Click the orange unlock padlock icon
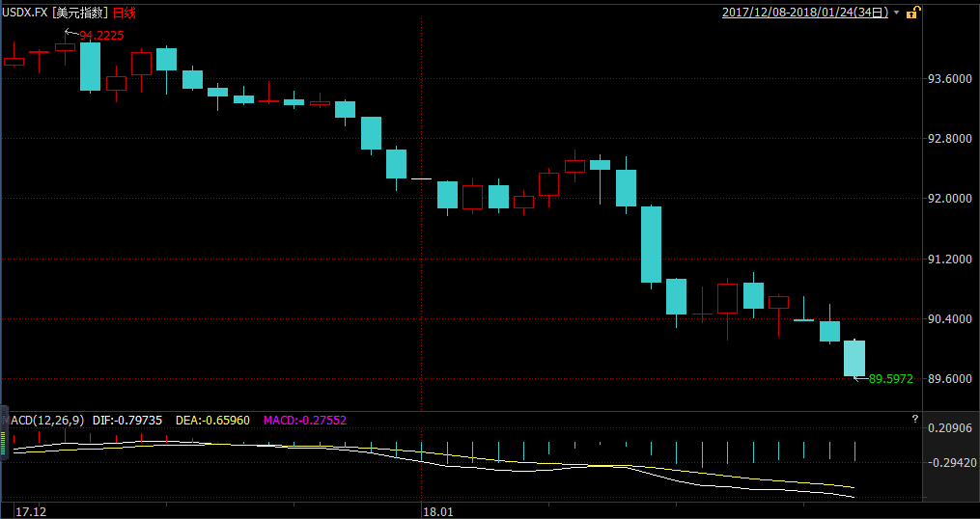The width and height of the screenshot is (980, 519). click(x=913, y=12)
